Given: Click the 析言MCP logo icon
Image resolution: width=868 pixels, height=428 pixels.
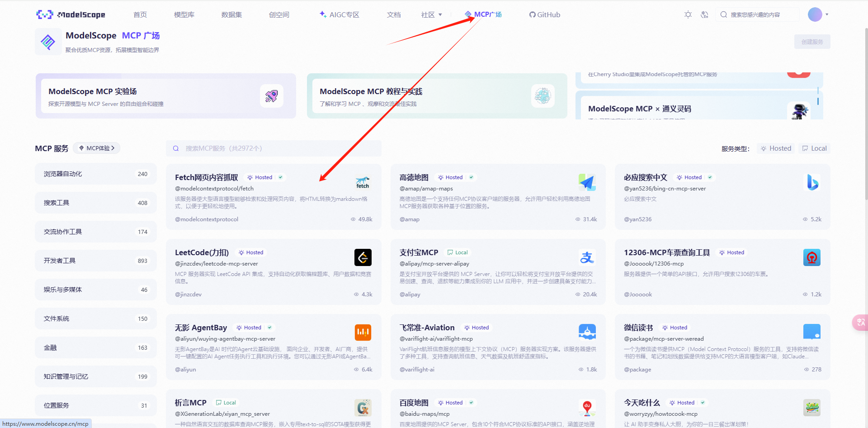Looking at the screenshot, I should click(363, 408).
